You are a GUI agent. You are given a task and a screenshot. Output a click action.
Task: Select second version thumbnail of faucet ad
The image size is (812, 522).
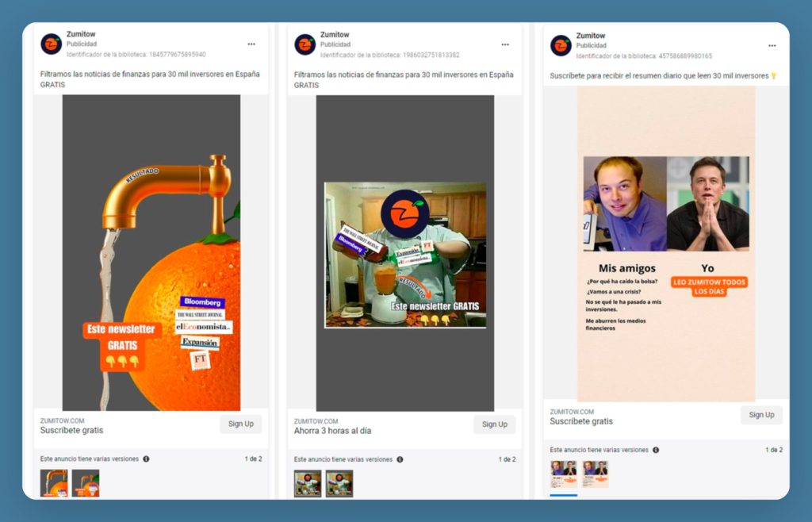pos(86,483)
